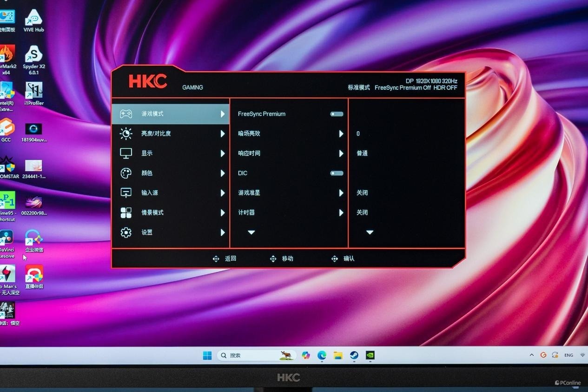Image resolution: width=588 pixels, height=392 pixels.
Task: Select the 情景模式 menu entry
Action: click(171, 213)
